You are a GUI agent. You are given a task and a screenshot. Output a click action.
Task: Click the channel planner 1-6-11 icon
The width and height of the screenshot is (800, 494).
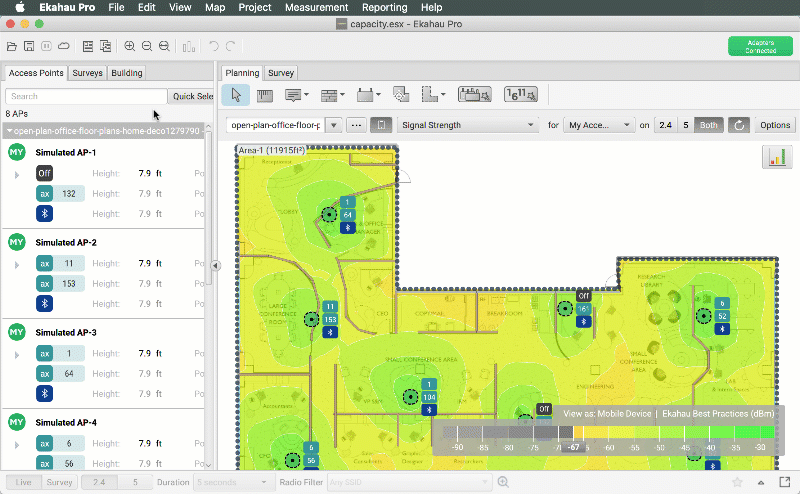pos(521,94)
